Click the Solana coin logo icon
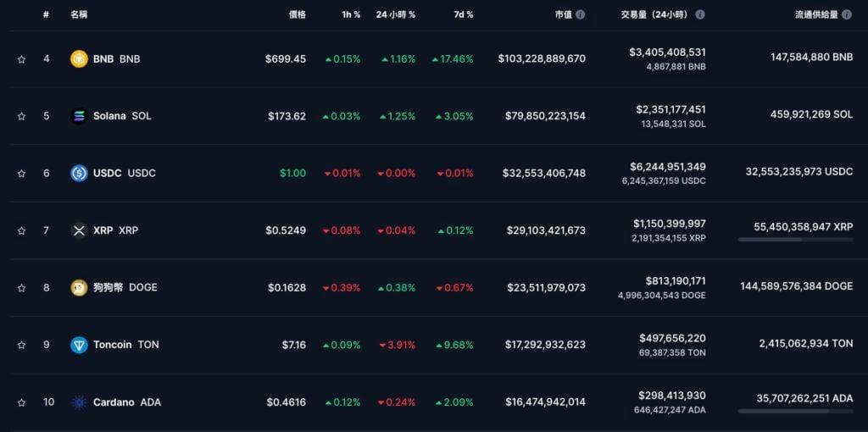This screenshot has width=868, height=432. tap(79, 116)
